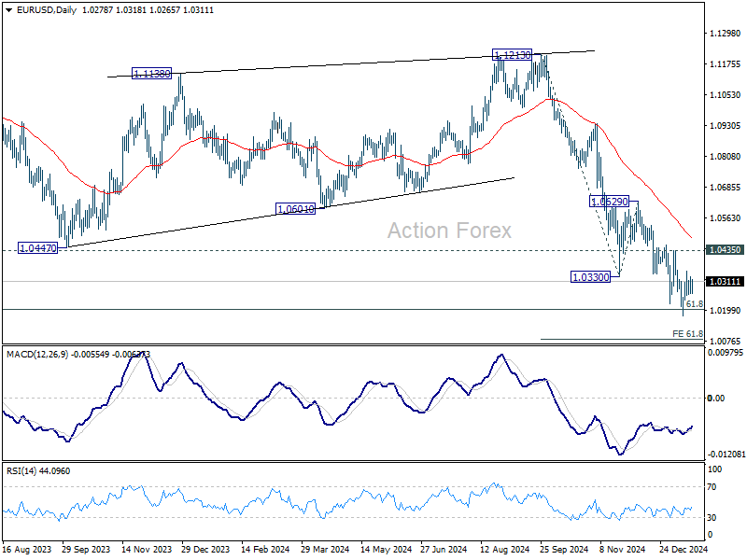
Task: Click the 1.10530 price axis value
Action: [x=726, y=95]
